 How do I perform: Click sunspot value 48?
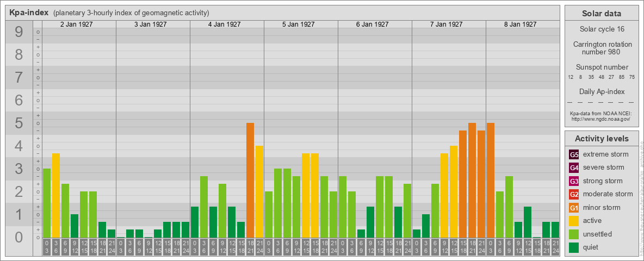(x=601, y=77)
